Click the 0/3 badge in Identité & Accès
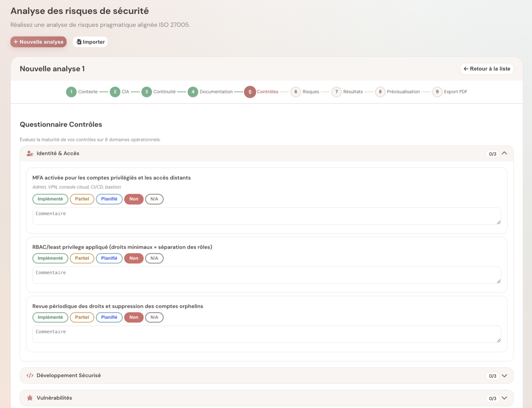This screenshot has height=408, width=532. (x=492, y=154)
